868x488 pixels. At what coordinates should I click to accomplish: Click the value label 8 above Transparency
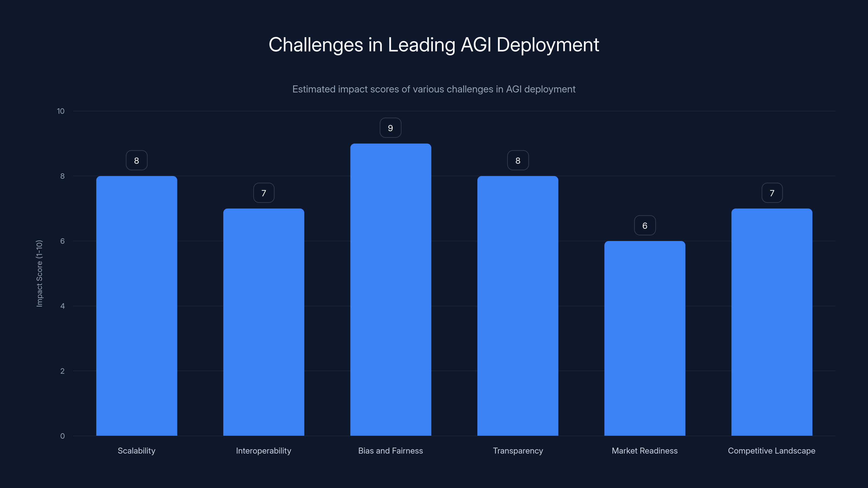point(518,160)
